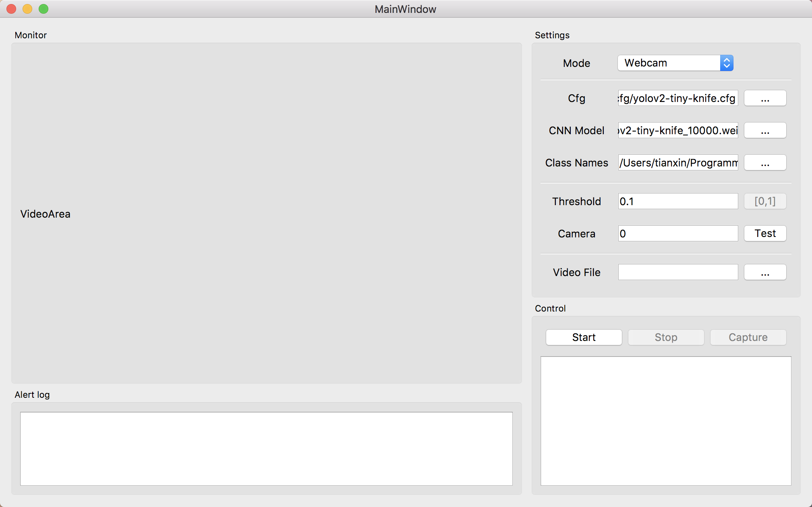Focus the Cfg path input field
This screenshot has width=812, height=507.
[678, 98]
